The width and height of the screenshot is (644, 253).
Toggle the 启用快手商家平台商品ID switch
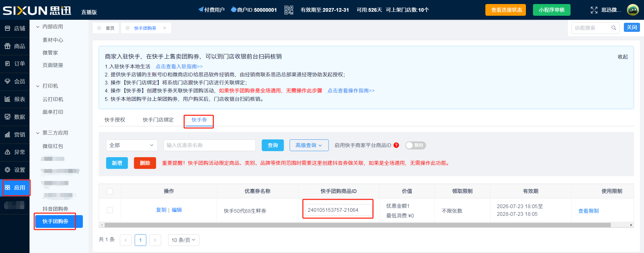[416, 145]
